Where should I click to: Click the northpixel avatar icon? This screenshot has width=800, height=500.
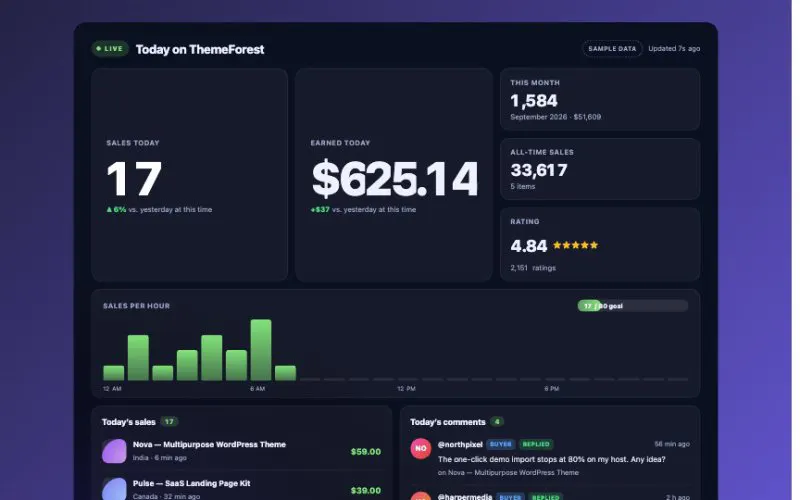(x=421, y=448)
